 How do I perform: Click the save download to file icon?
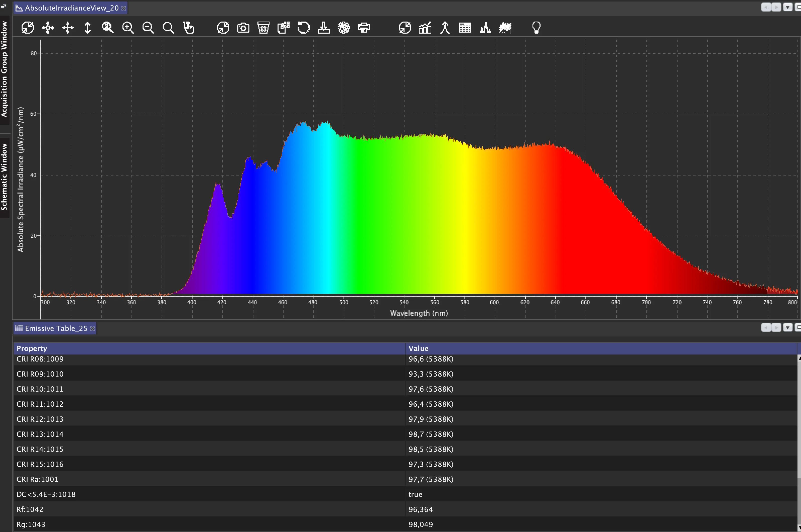coord(324,28)
